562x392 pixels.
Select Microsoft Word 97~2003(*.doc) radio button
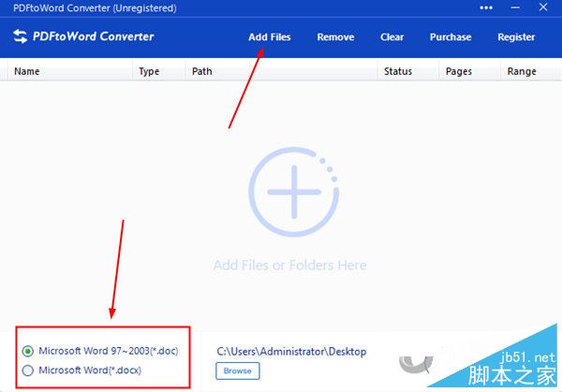[28, 351]
